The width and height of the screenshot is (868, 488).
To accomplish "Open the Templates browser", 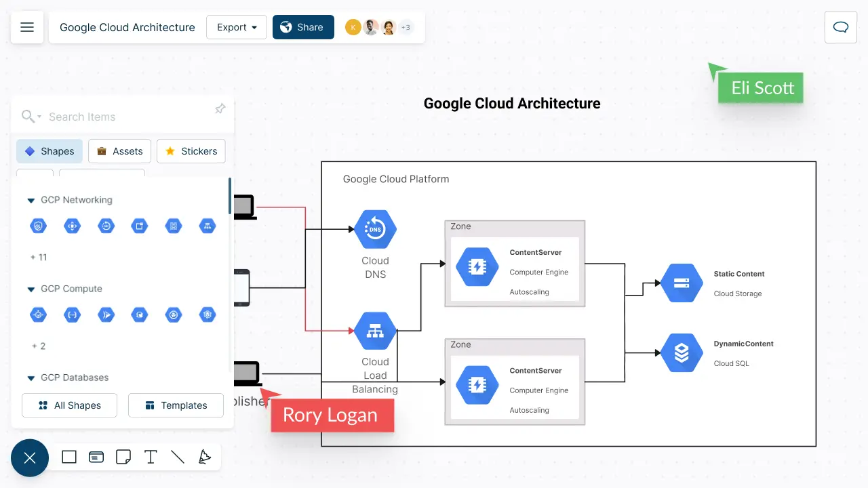I will pyautogui.click(x=176, y=405).
